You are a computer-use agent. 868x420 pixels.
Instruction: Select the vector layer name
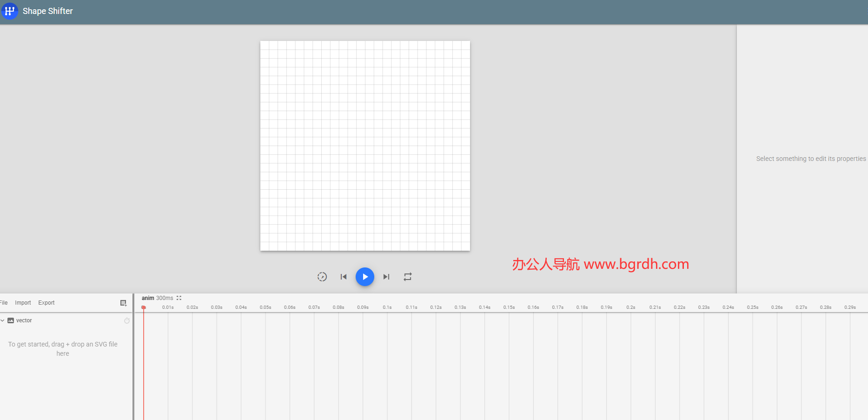pyautogui.click(x=24, y=320)
